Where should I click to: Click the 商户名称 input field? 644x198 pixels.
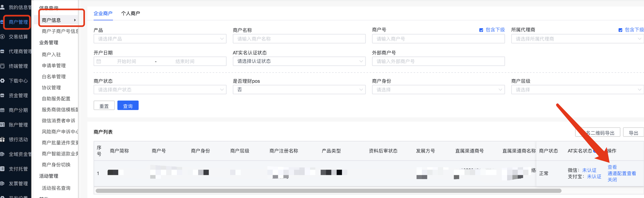(299, 39)
